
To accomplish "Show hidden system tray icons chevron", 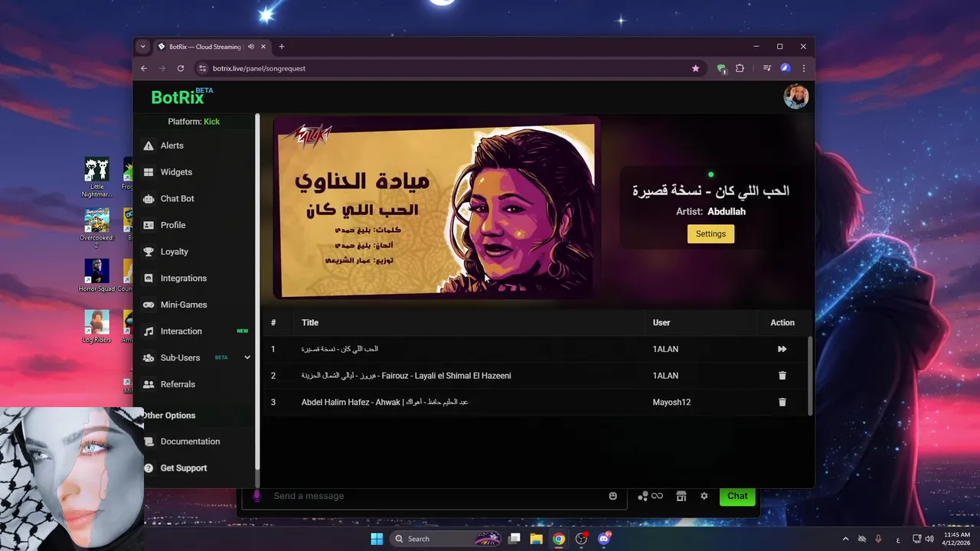I will [845, 539].
